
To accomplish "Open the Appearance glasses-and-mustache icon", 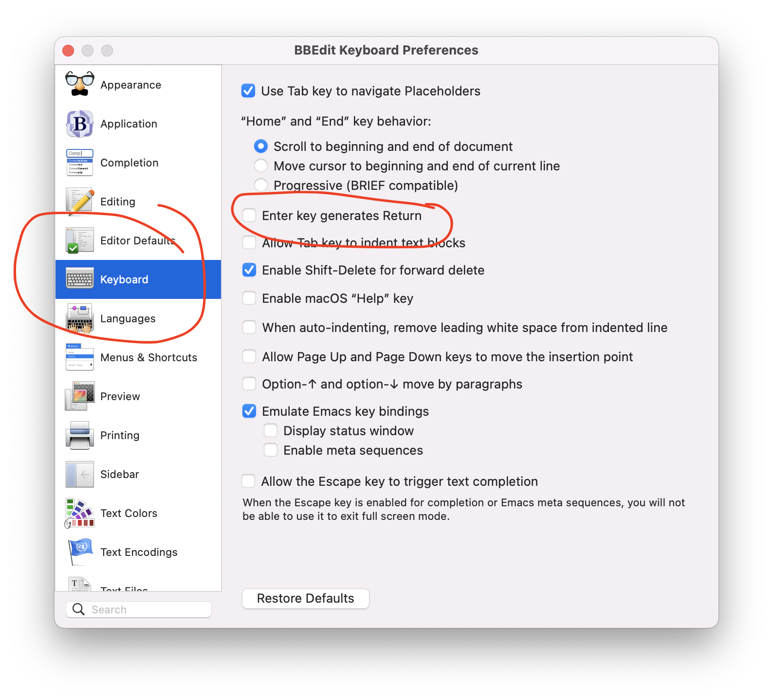I will click(x=79, y=84).
